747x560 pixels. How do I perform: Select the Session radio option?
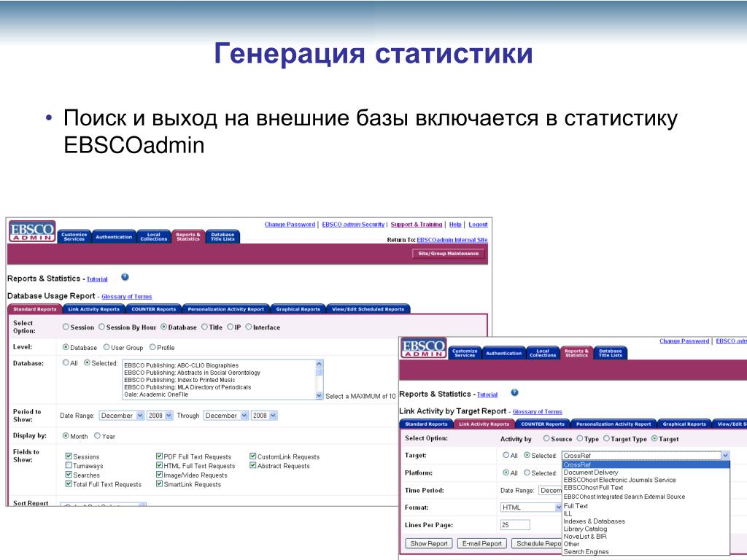click(x=66, y=327)
